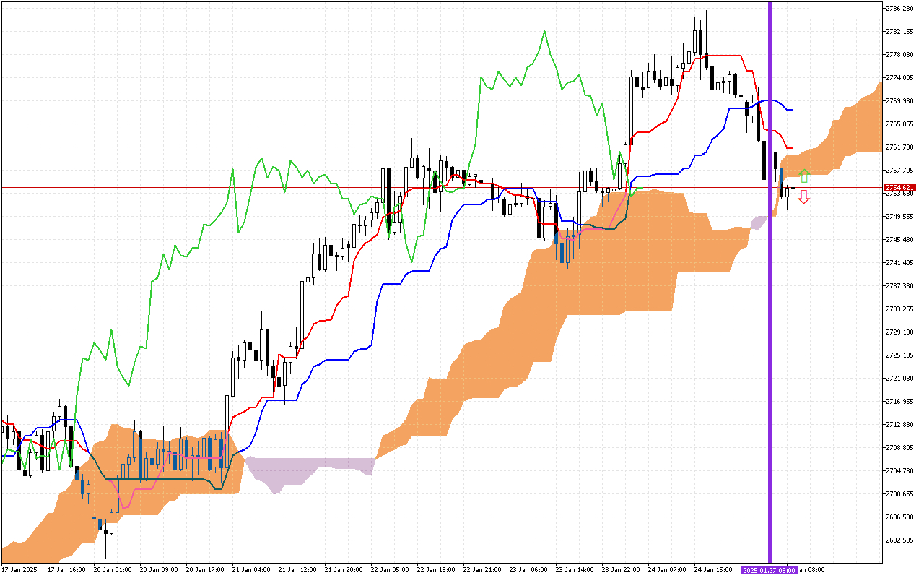Select the 22 Jan 21:00 time label
The image size is (924, 578).
(x=482, y=570)
